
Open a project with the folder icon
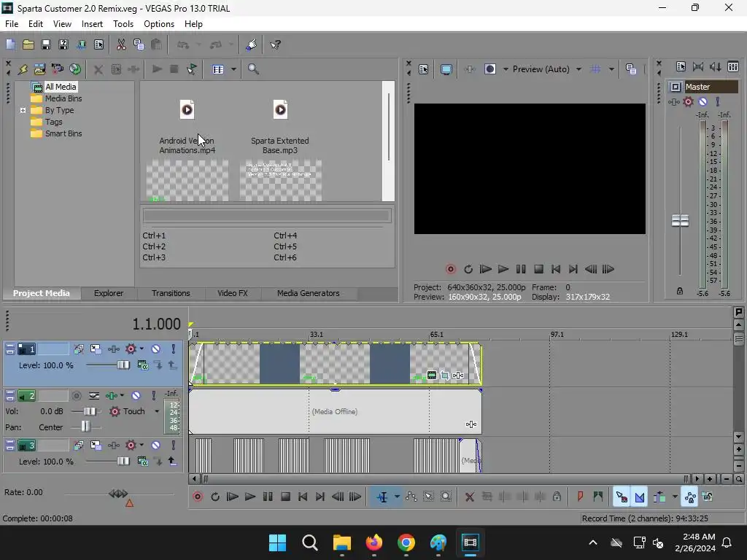28,44
